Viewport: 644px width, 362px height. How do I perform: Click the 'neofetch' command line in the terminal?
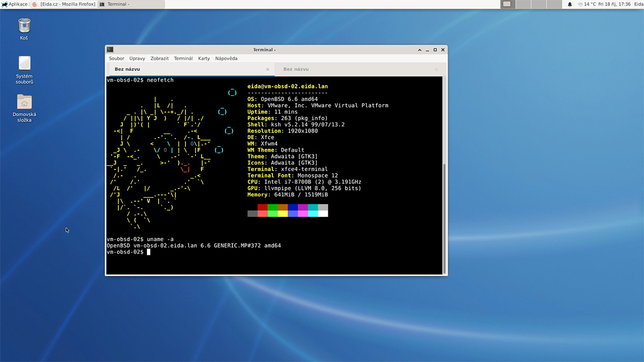[x=140, y=80]
